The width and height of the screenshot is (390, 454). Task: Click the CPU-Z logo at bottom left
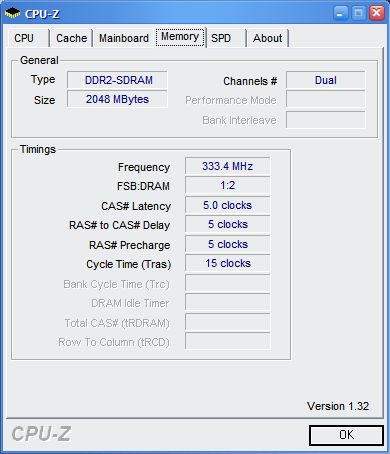(x=41, y=434)
